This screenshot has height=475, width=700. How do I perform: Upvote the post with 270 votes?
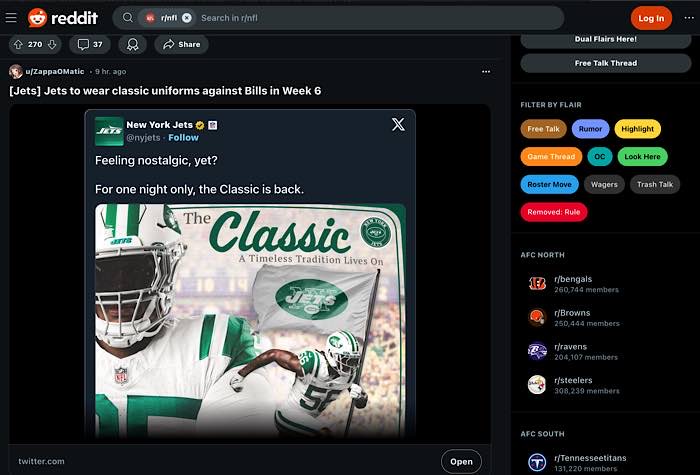coord(18,44)
